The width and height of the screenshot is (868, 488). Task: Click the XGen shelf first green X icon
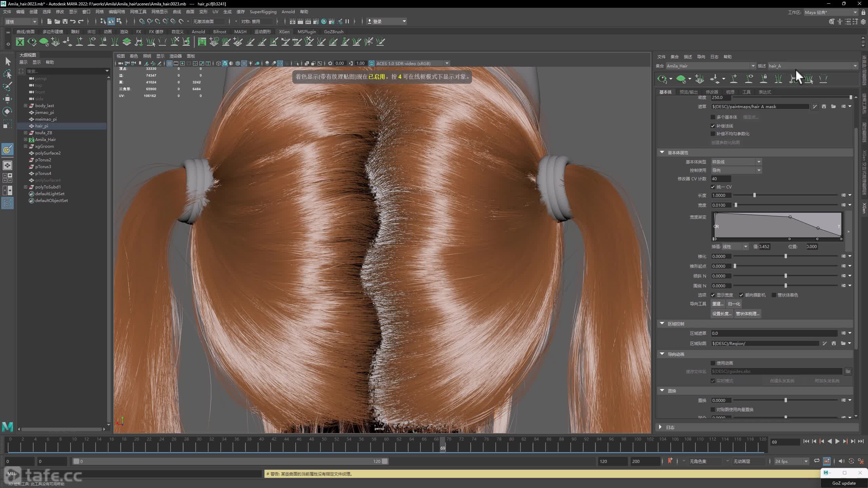pos(20,42)
